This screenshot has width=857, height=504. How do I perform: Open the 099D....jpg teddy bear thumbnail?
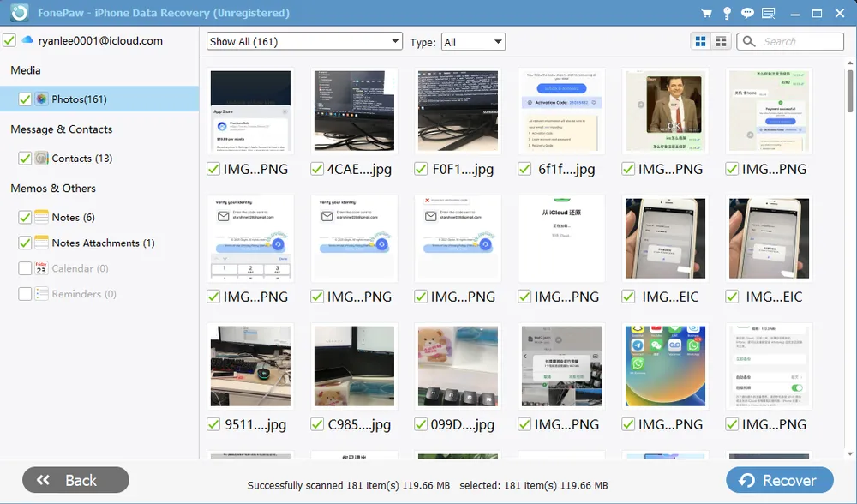pos(458,366)
